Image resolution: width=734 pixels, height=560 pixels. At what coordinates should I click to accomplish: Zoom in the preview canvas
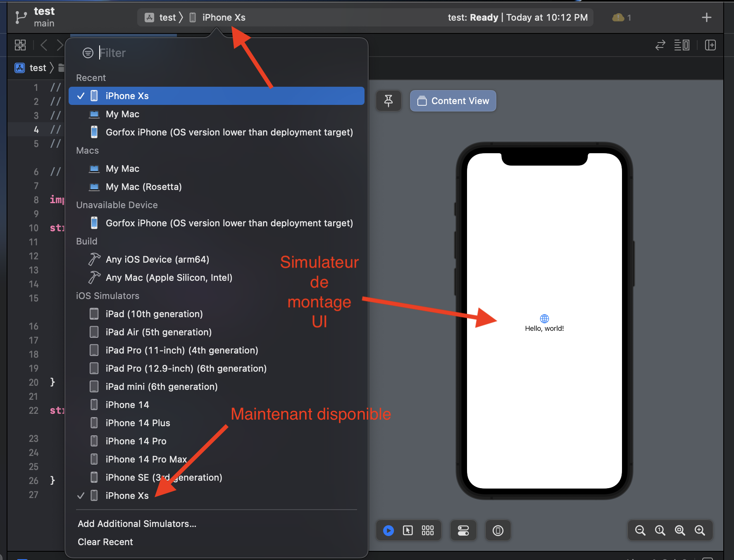pyautogui.click(x=700, y=530)
